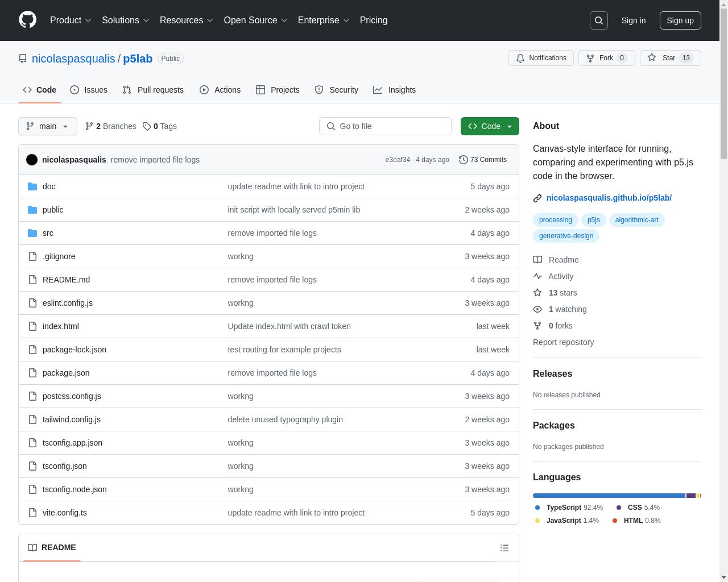Click the Sign up button
728x582 pixels.
pos(680,20)
